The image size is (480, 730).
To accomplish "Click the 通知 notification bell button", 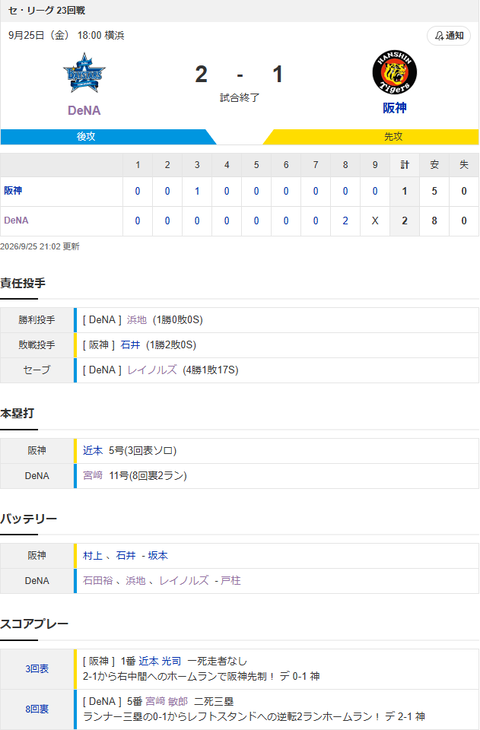I will (x=449, y=36).
